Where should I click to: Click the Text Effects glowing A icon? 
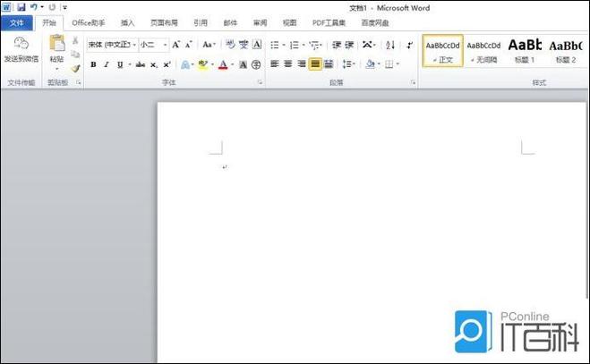pyautogui.click(x=184, y=64)
